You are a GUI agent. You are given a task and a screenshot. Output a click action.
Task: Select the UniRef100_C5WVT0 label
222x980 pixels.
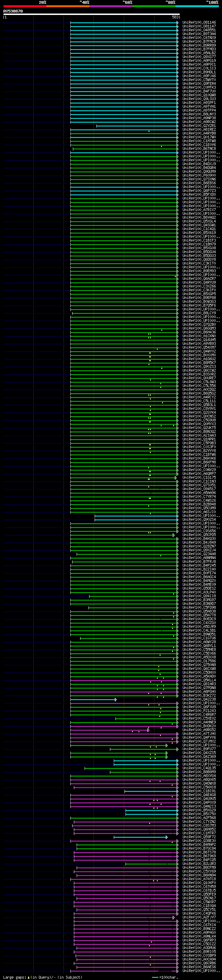199,80
